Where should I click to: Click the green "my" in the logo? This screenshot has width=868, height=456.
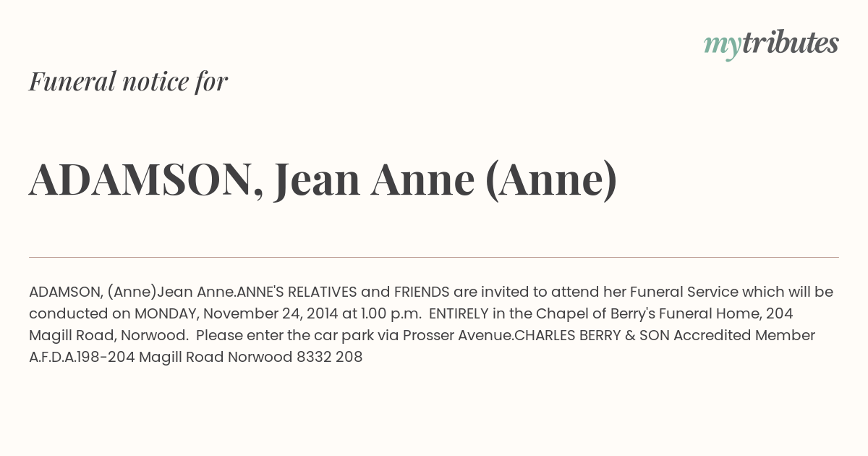(x=722, y=47)
